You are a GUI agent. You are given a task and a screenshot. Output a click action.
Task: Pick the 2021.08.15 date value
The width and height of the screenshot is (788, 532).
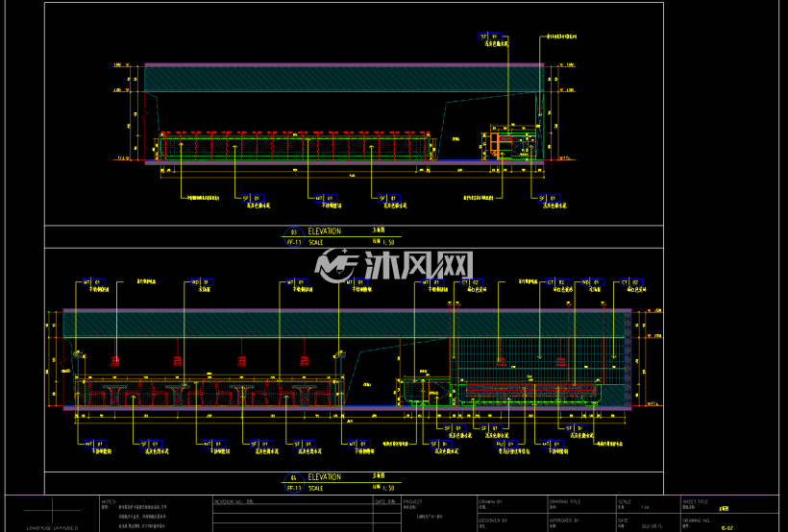coord(652,526)
